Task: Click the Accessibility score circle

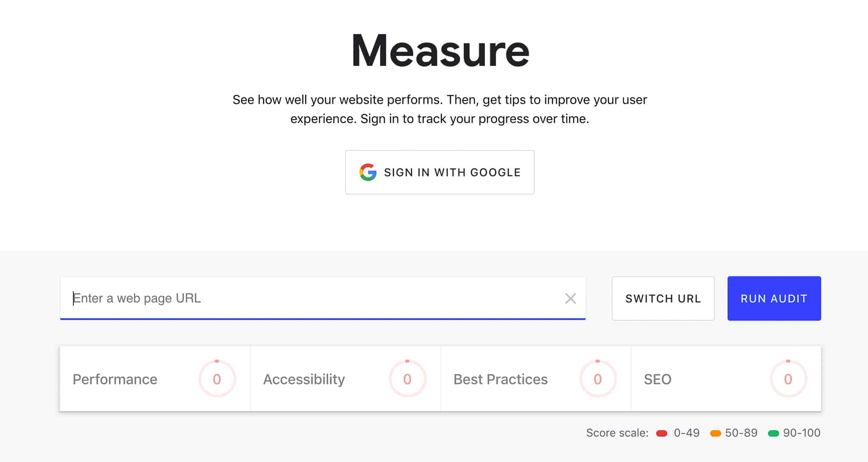Action: click(407, 379)
